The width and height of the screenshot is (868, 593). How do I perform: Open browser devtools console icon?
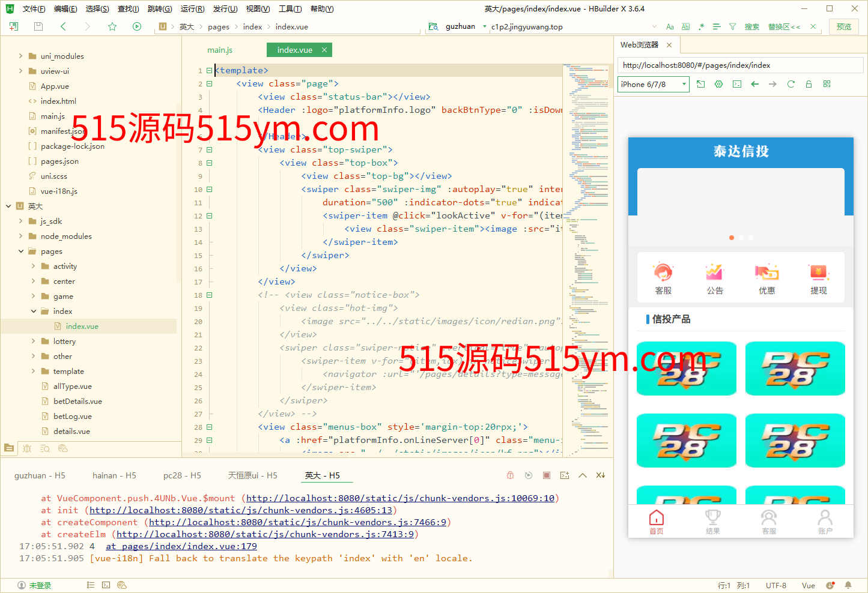pos(736,85)
